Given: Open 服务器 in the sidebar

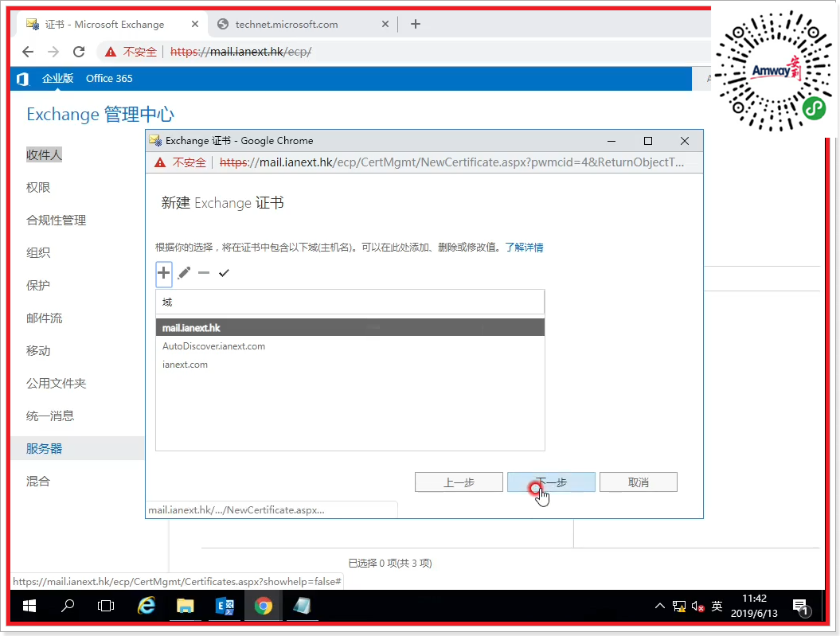Looking at the screenshot, I should (45, 449).
